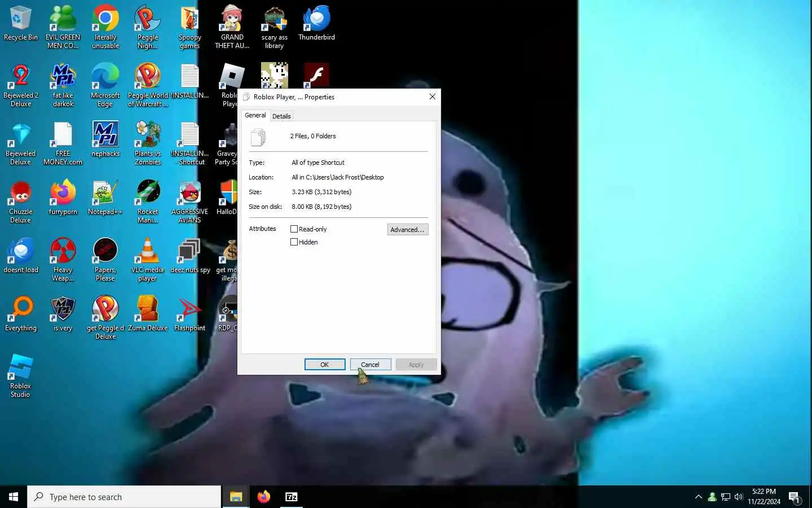Select the Microsoft Edge desktop shortcut

pos(105,85)
